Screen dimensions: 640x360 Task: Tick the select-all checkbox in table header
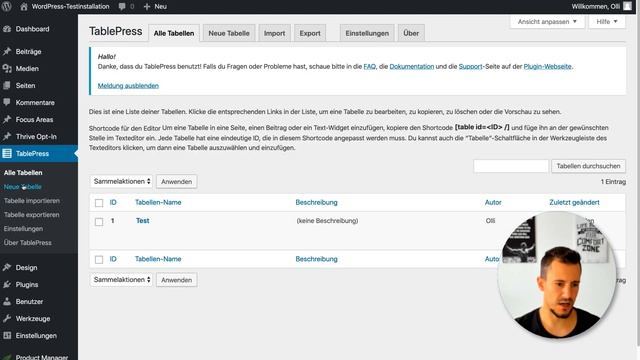pyautogui.click(x=99, y=203)
